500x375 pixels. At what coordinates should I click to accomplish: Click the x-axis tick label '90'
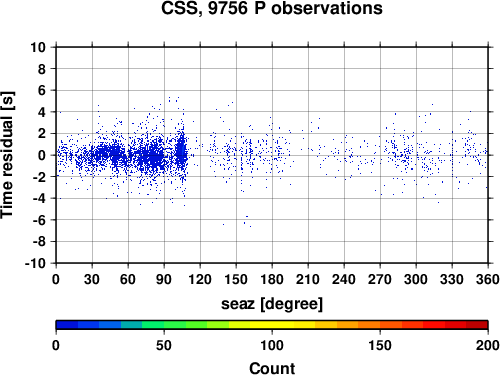coord(164,279)
